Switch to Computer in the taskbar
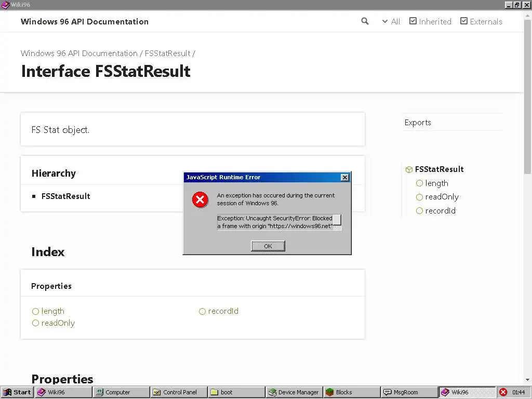Image resolution: width=532 pixels, height=399 pixels. coord(122,392)
